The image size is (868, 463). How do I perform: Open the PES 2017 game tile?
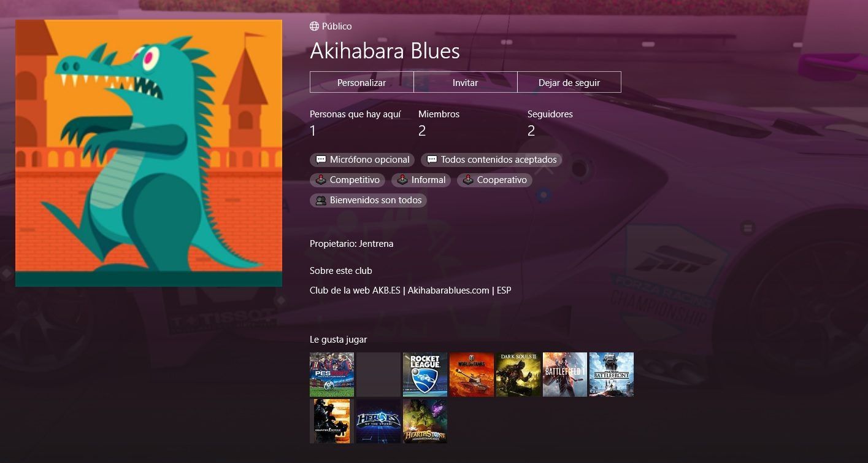coord(332,375)
